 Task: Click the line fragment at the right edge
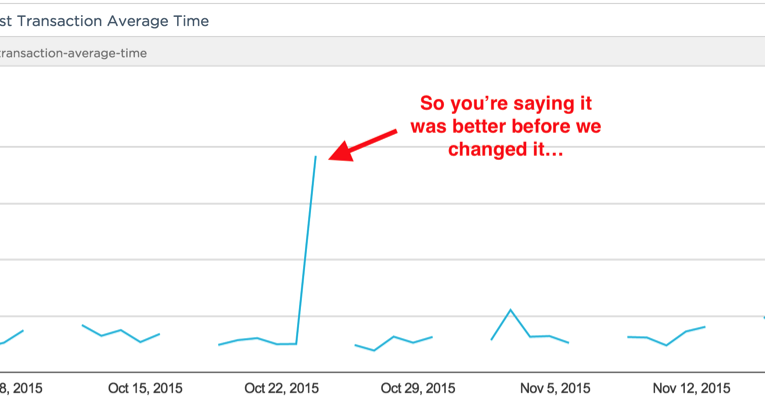point(763,317)
